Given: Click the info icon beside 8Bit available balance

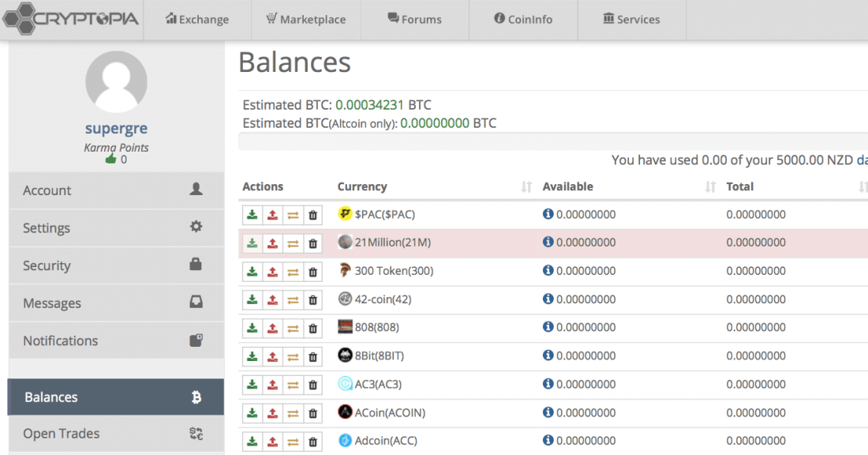Looking at the screenshot, I should (548, 355).
